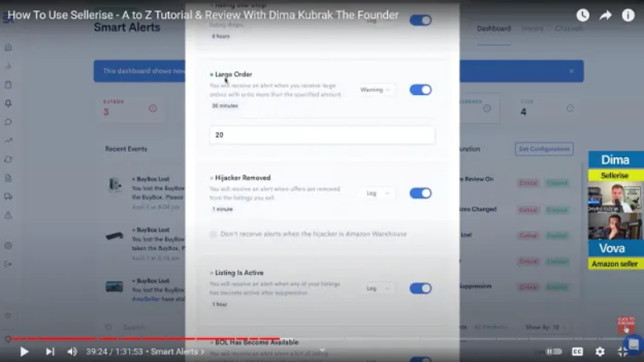
Task: Open the sidebar document icon
Action: pyautogui.click(x=8, y=179)
